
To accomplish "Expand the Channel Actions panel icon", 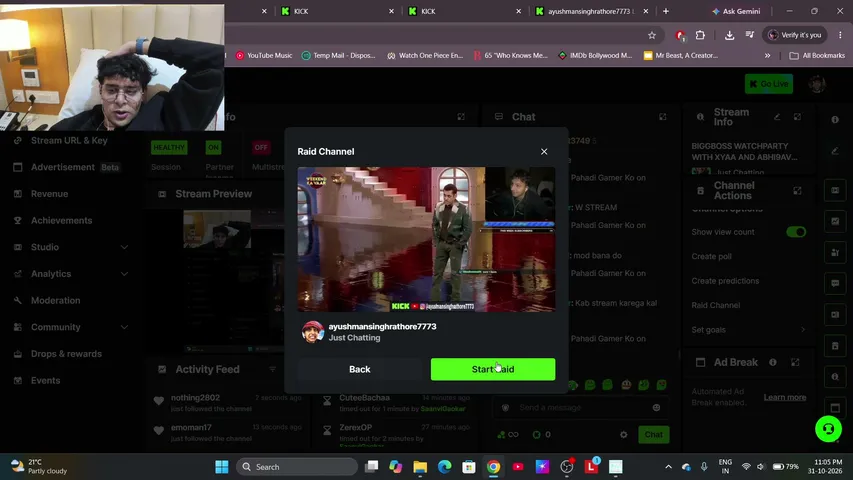I will click(x=797, y=190).
